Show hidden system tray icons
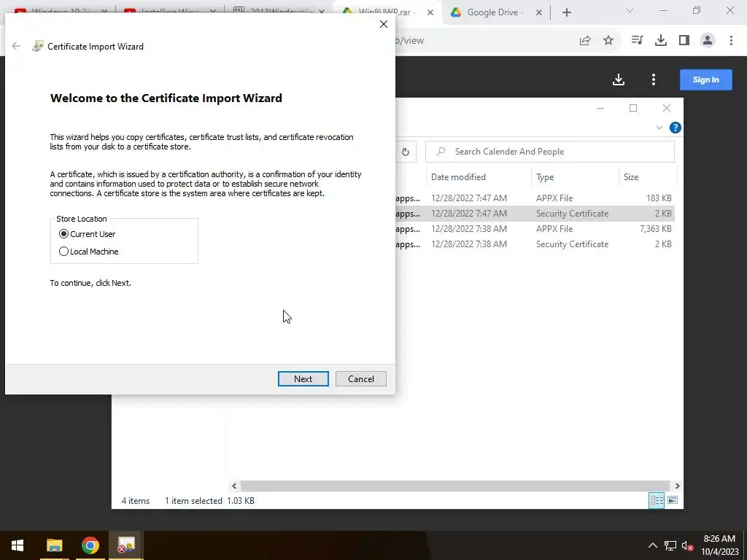The image size is (747, 560). (x=653, y=545)
